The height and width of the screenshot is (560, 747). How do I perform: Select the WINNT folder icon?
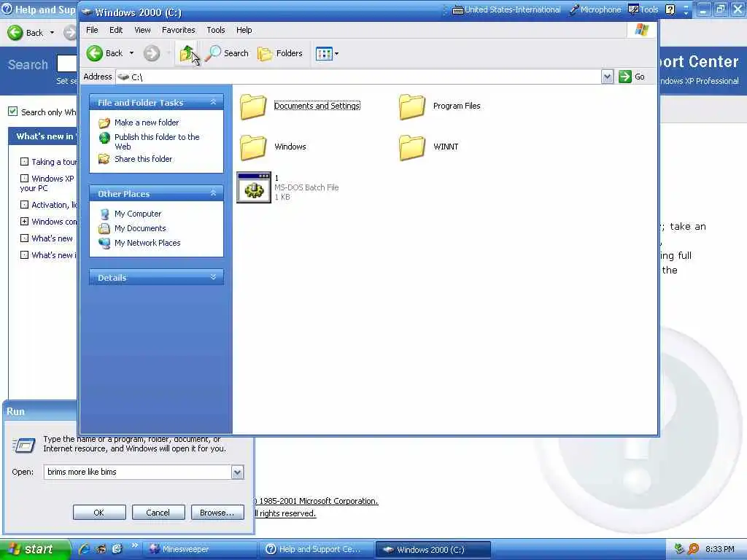(412, 147)
